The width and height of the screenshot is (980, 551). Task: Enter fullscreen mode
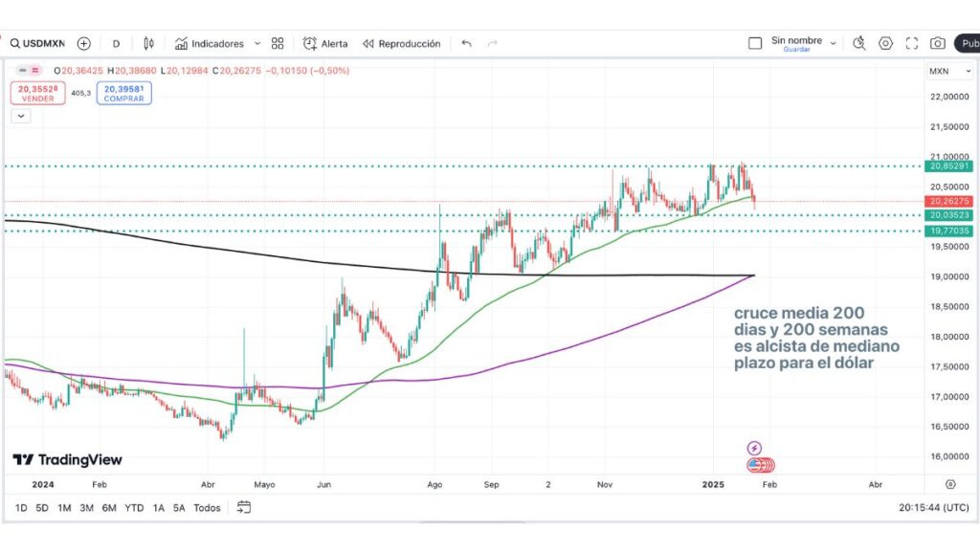[911, 43]
